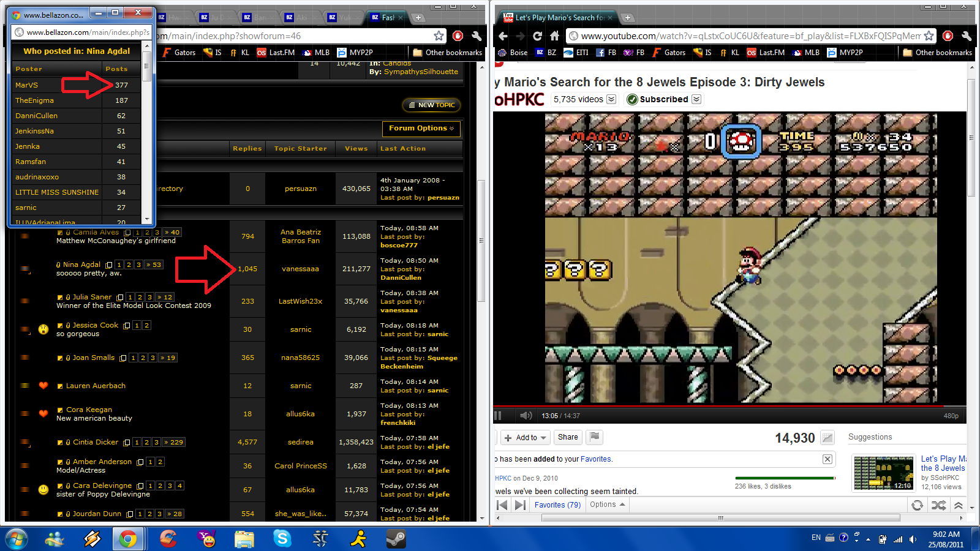Open the Nina Agdal topic
The width and height of the screenshot is (980, 551).
point(81,264)
